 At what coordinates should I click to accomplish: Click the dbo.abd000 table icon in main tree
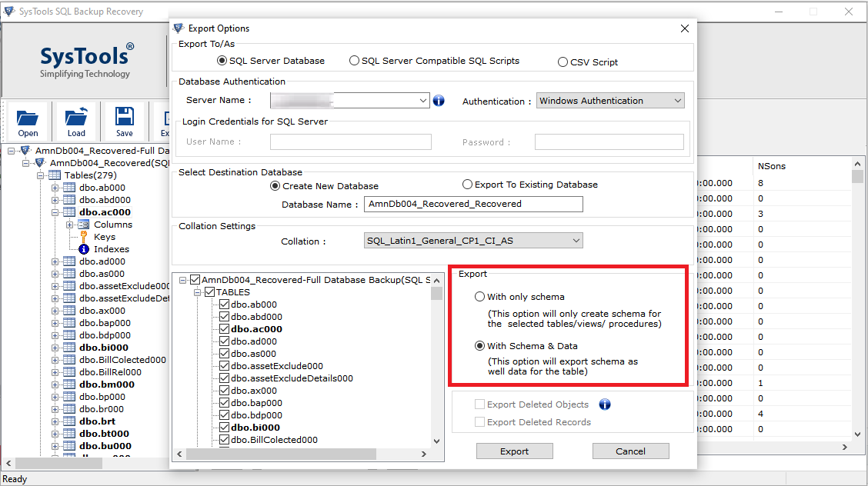pyautogui.click(x=69, y=200)
